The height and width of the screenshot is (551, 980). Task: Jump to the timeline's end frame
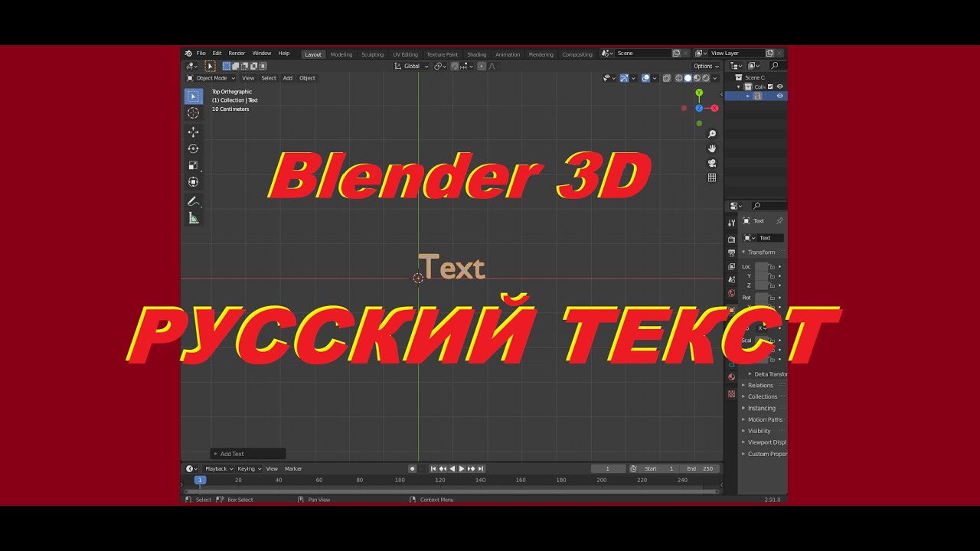480,469
